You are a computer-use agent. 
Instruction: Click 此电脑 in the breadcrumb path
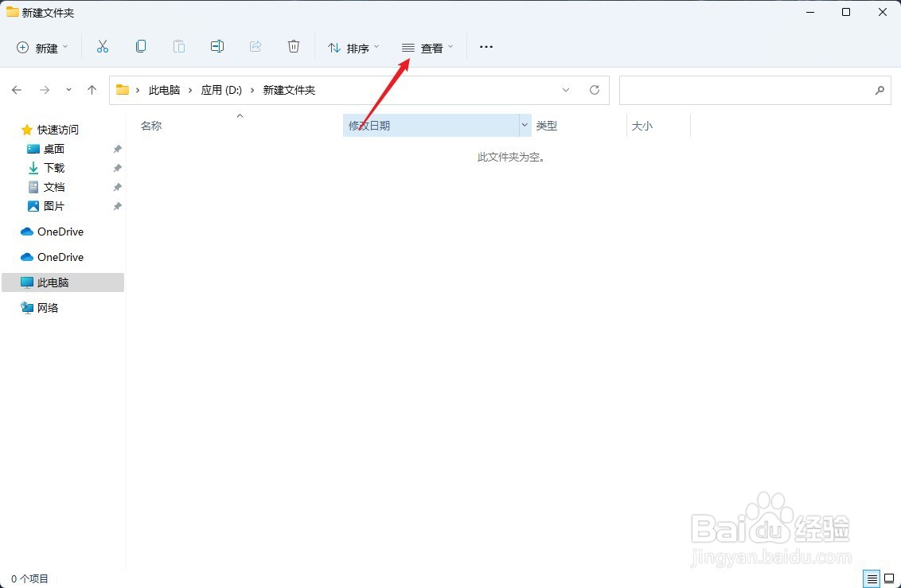(164, 90)
